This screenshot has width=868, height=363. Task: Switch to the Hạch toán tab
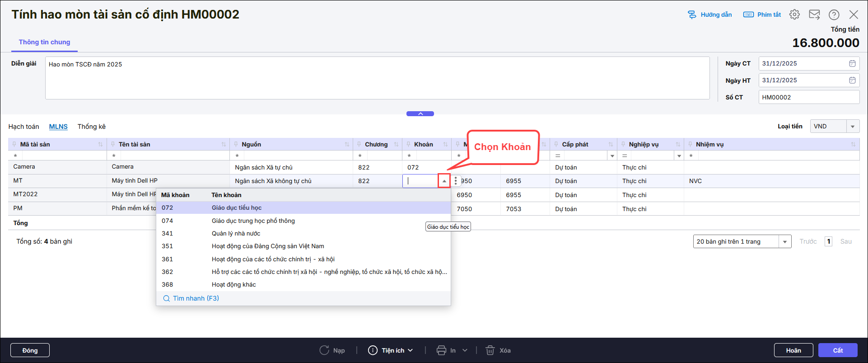23,127
